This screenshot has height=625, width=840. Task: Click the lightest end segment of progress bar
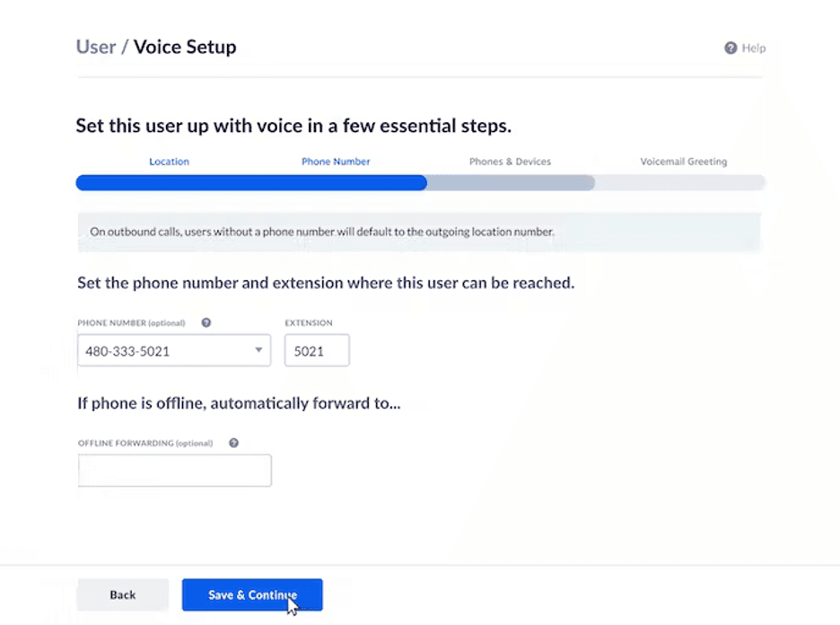680,183
